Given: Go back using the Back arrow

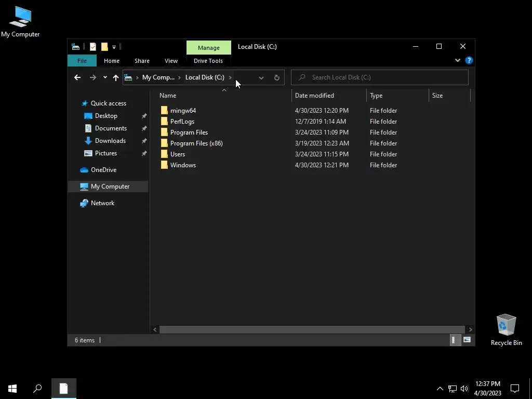Looking at the screenshot, I should click(x=77, y=77).
